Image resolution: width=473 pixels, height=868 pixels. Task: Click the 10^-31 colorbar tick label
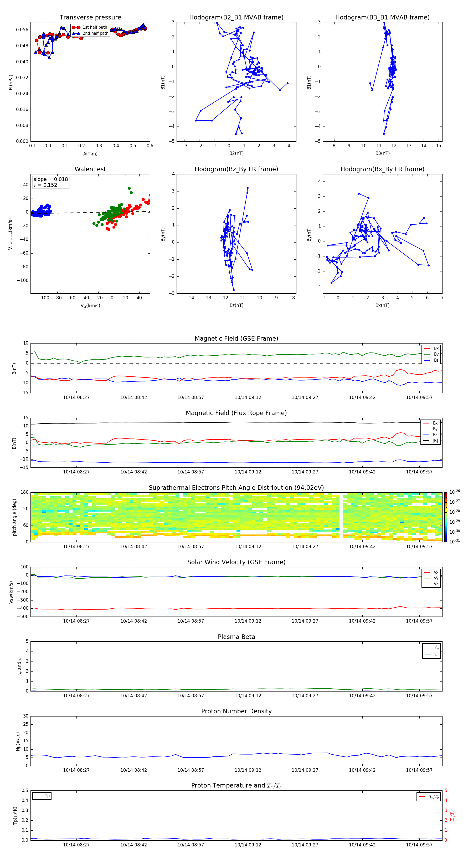pos(455,542)
